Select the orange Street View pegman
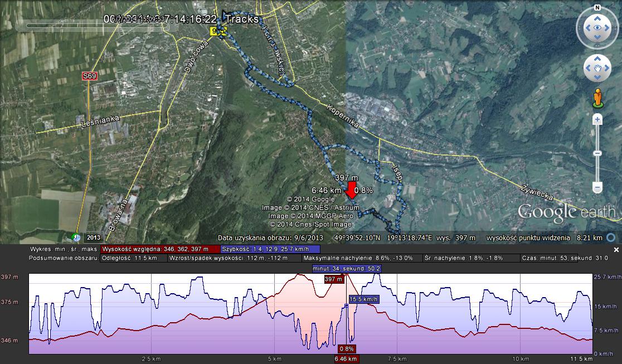The height and width of the screenshot is (364, 622). (597, 98)
